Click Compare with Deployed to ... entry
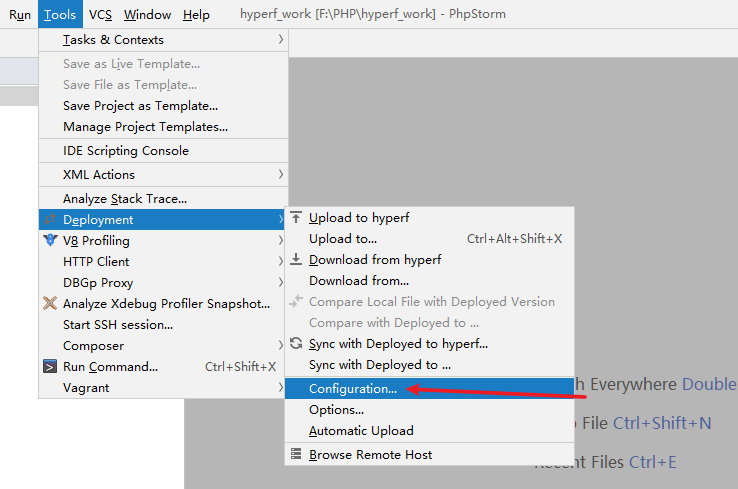738x489 pixels. (x=429, y=323)
